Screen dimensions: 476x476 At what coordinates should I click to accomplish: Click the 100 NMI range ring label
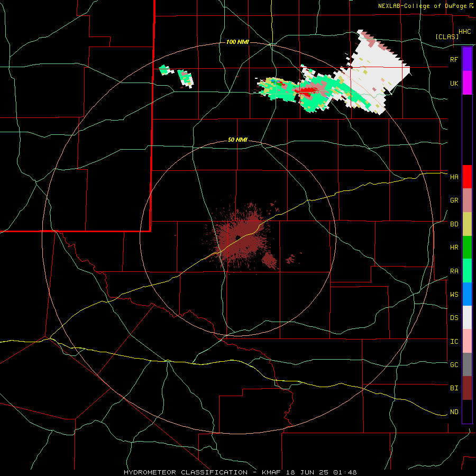coord(237,42)
